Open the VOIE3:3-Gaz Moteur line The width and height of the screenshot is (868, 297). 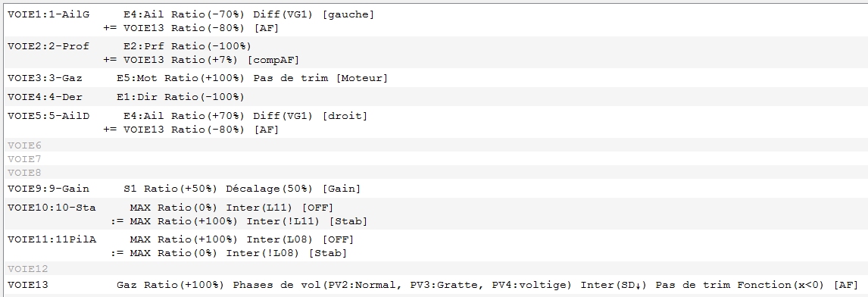click(198, 78)
